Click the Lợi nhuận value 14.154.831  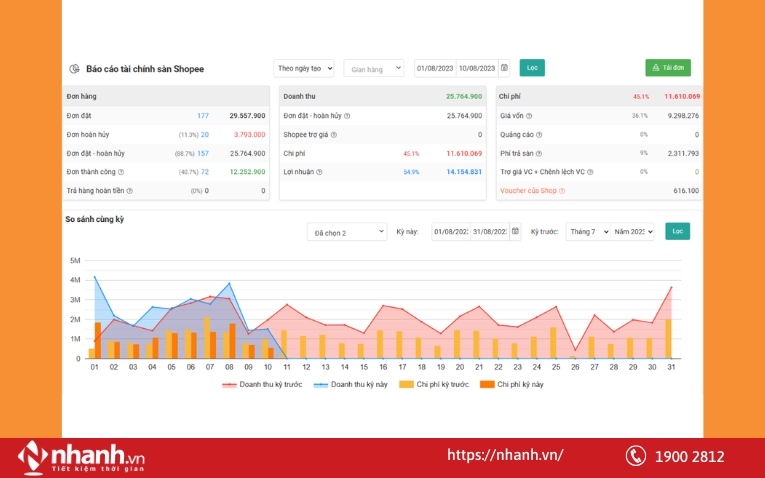pos(464,172)
